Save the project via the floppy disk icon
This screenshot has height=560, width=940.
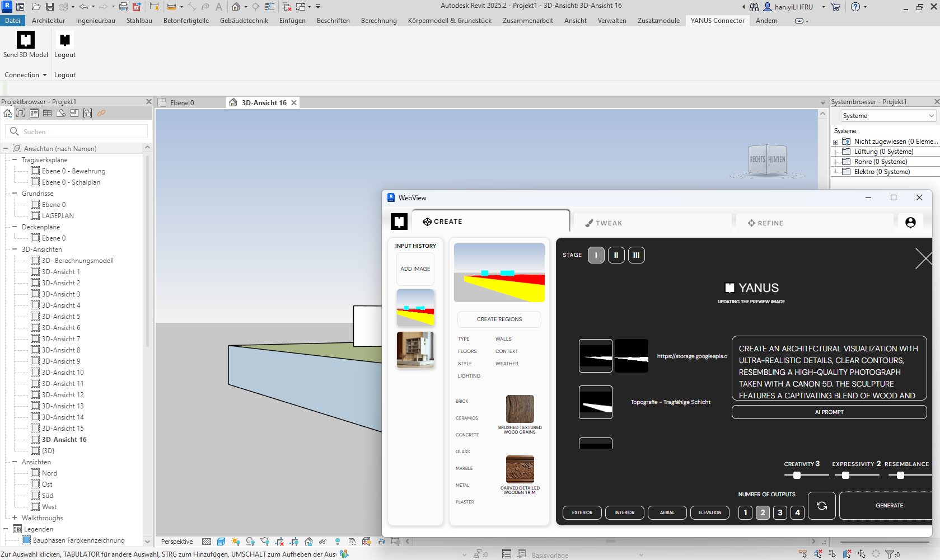pos(50,7)
